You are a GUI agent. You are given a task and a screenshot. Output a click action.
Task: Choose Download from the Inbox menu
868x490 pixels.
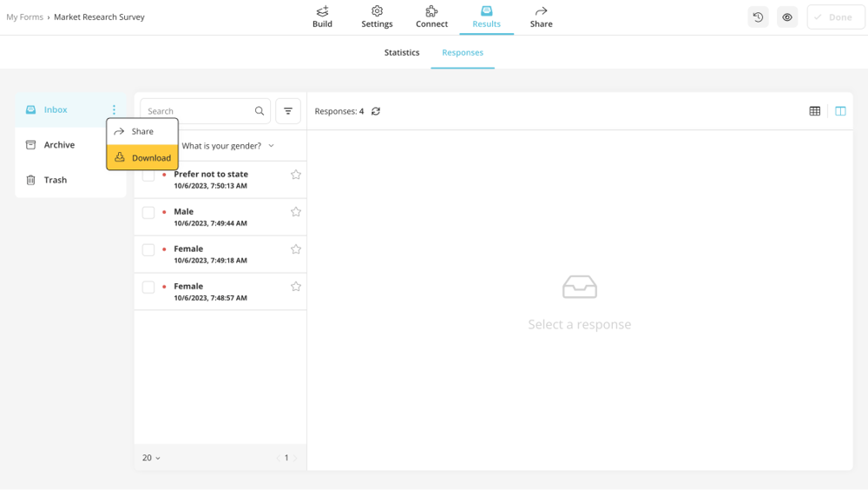[143, 158]
